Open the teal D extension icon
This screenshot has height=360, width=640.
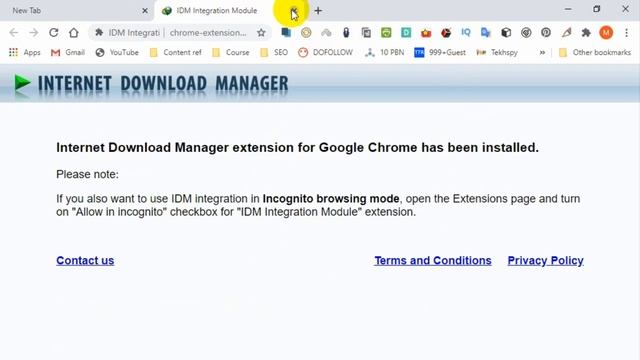(406, 33)
